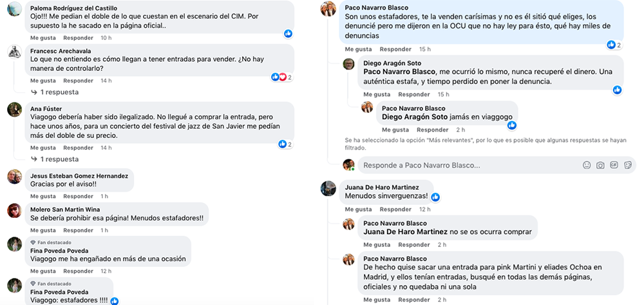644x305 pixels.
Task: Open the GIF picker in reply box
Action: coord(614,165)
